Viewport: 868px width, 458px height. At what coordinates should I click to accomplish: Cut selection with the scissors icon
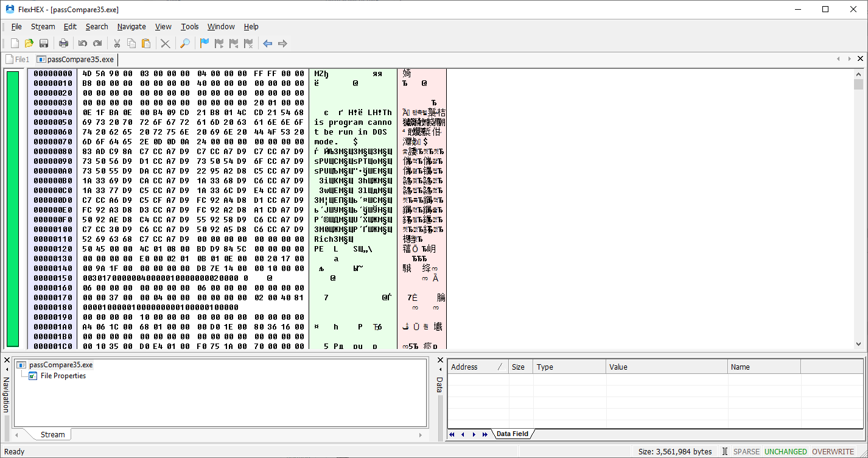(x=117, y=43)
